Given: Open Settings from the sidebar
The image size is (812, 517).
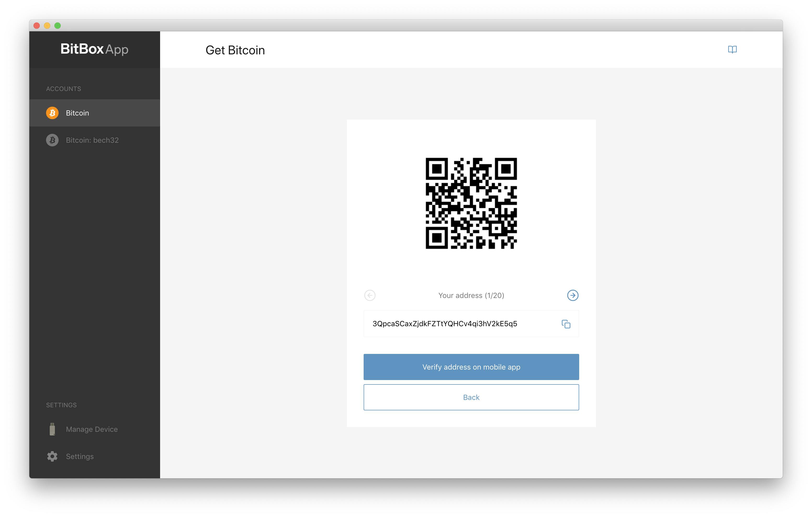Looking at the screenshot, I should pyautogui.click(x=94, y=456).
